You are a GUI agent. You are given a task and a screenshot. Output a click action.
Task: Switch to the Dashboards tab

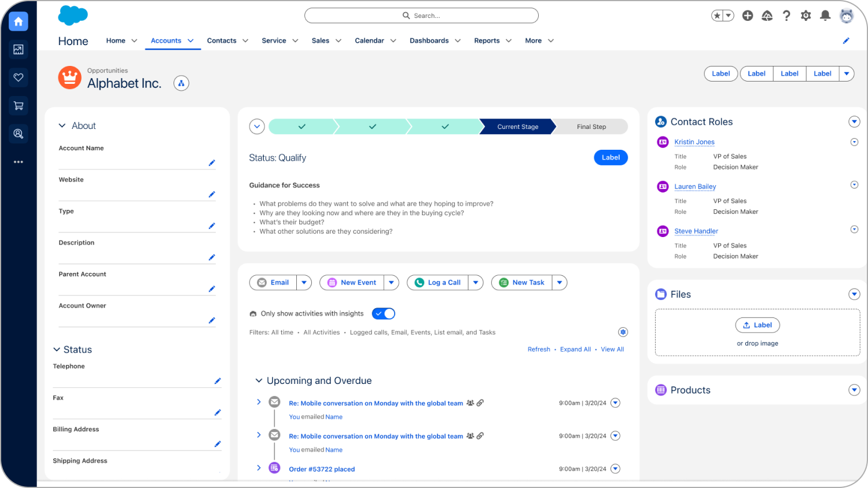coord(429,40)
